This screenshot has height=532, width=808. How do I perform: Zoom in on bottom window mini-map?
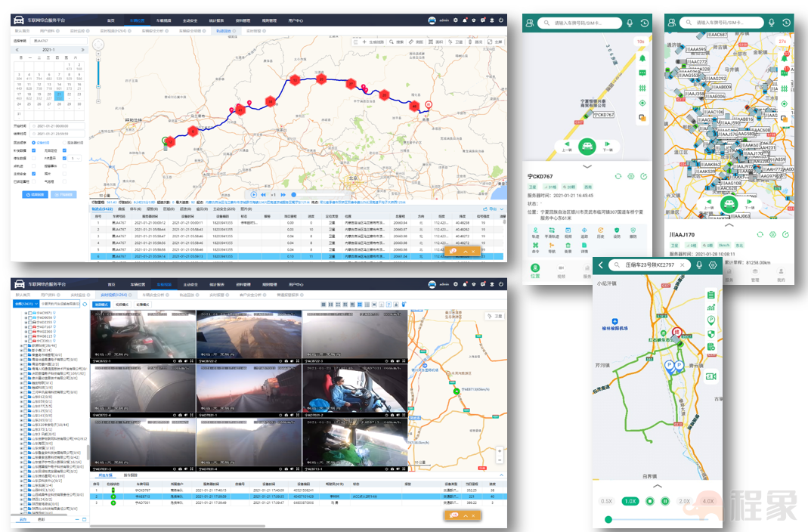(500, 450)
